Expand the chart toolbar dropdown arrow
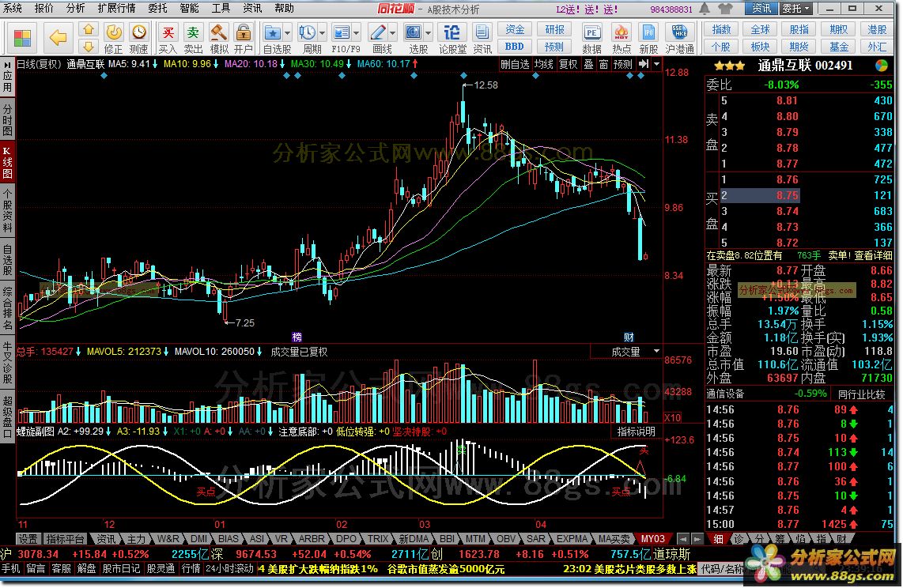903x588 pixels. click(x=656, y=65)
